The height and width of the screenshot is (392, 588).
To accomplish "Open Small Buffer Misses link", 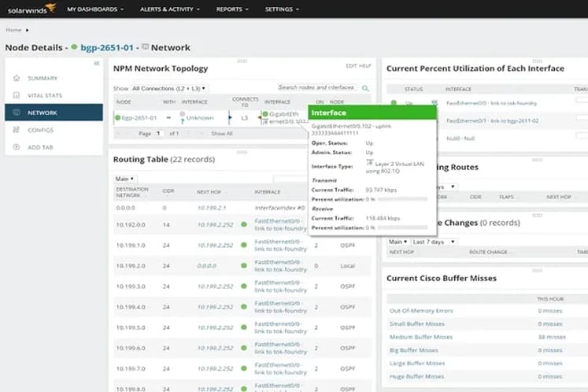I will tap(417, 324).
